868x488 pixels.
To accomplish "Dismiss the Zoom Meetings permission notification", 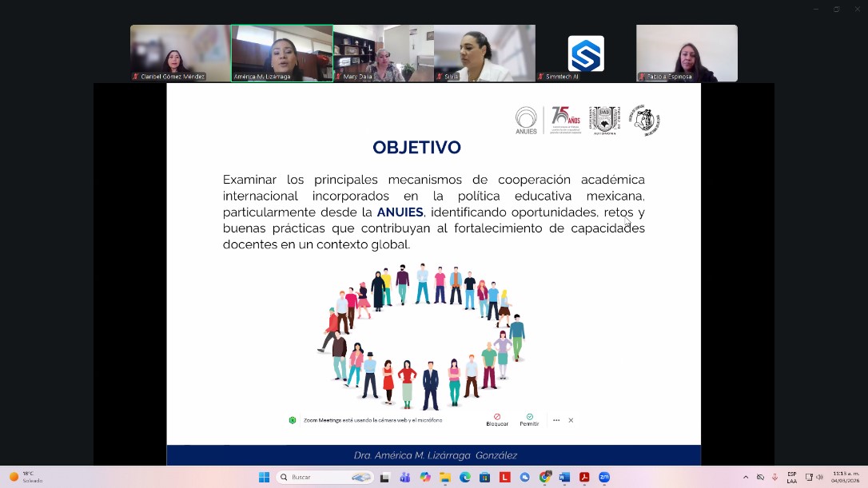I will (571, 420).
